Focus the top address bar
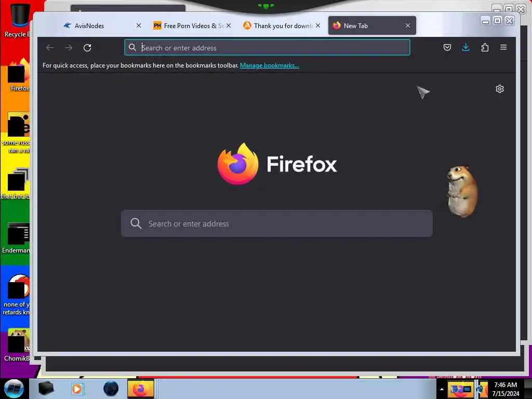 click(x=268, y=47)
